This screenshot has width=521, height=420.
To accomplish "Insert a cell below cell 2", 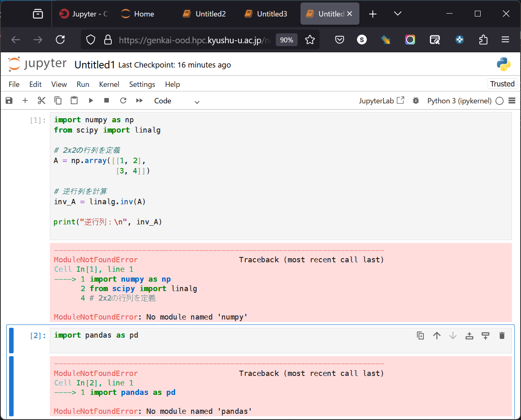I will (x=486, y=336).
